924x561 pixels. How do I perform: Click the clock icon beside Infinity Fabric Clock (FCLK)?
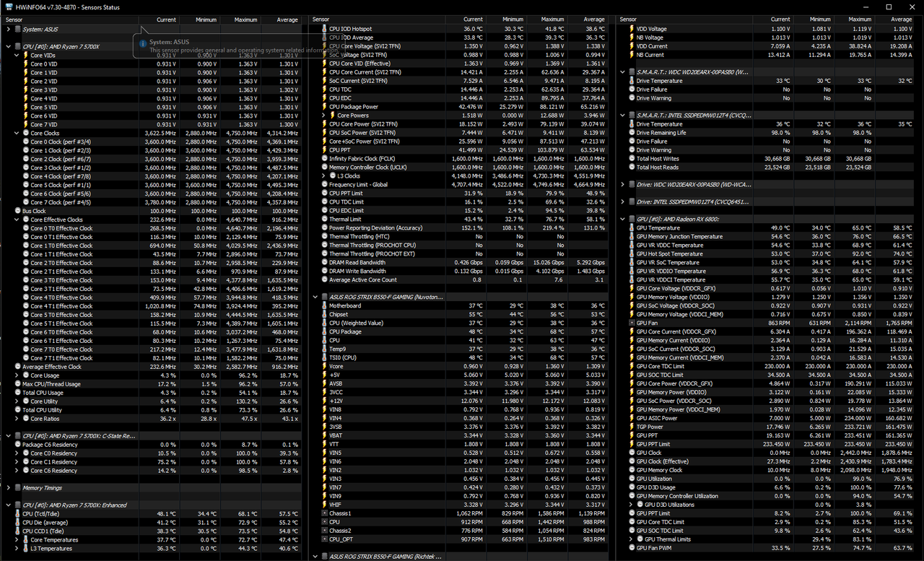coord(324,159)
